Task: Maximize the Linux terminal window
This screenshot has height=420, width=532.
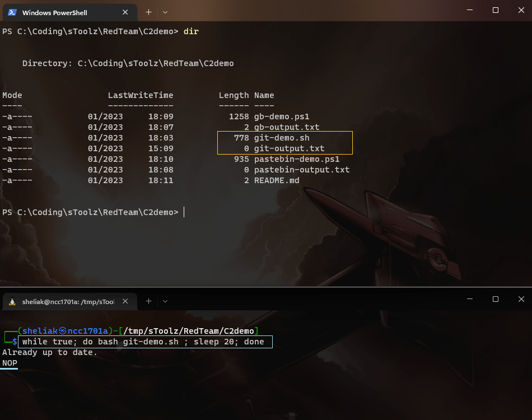Action: click(495, 300)
